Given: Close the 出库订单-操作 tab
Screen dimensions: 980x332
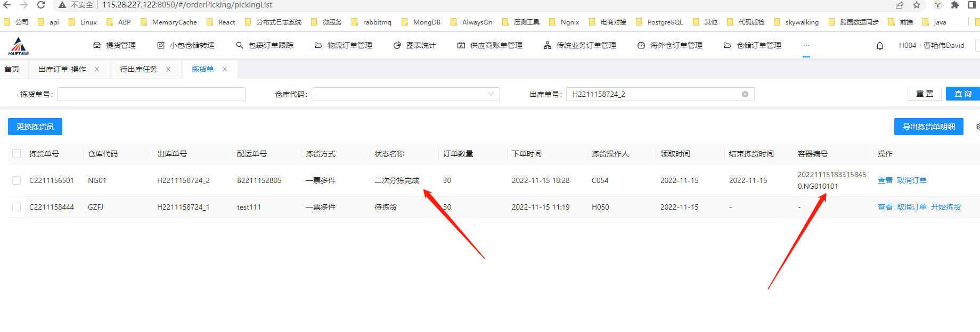Looking at the screenshot, I should tap(97, 69).
